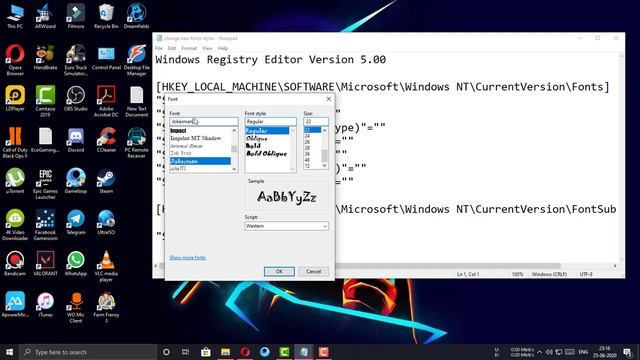The height and width of the screenshot is (360, 640).
Task: Open Notepad Format menu
Action: tap(189, 48)
